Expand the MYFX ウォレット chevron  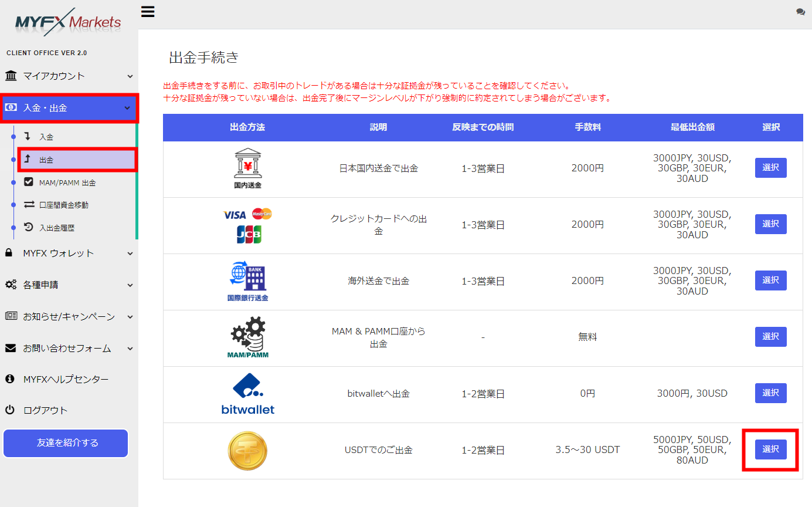(130, 253)
